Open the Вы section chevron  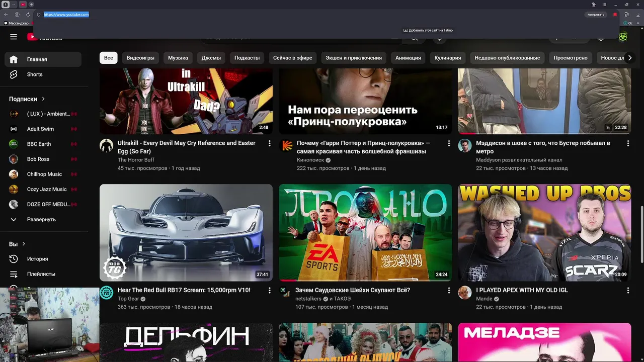point(23,244)
